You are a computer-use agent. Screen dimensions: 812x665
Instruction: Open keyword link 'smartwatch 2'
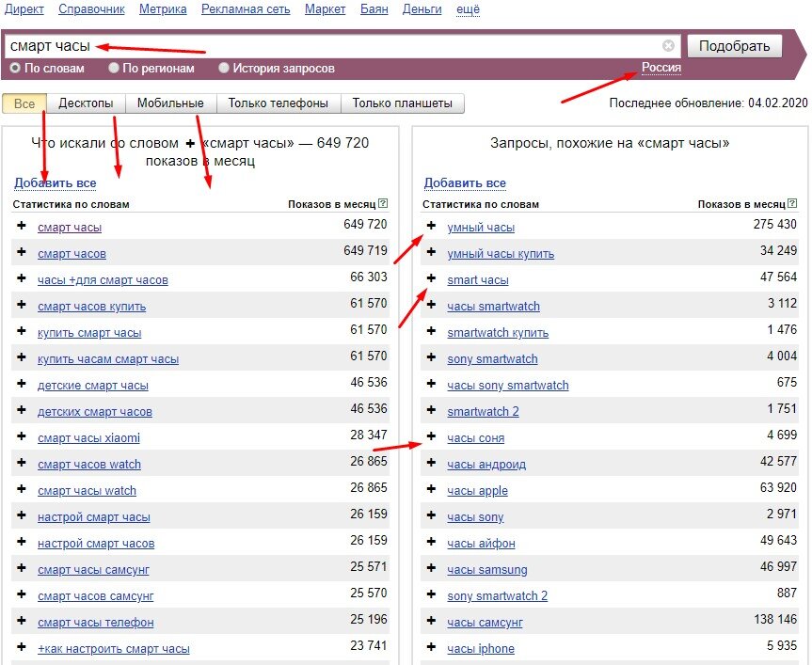point(483,412)
